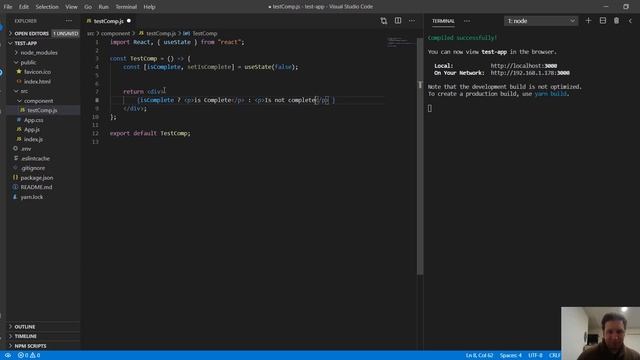Click the .env gear file icon
Image resolution: width=640 pixels, height=360 pixels.
(15, 149)
